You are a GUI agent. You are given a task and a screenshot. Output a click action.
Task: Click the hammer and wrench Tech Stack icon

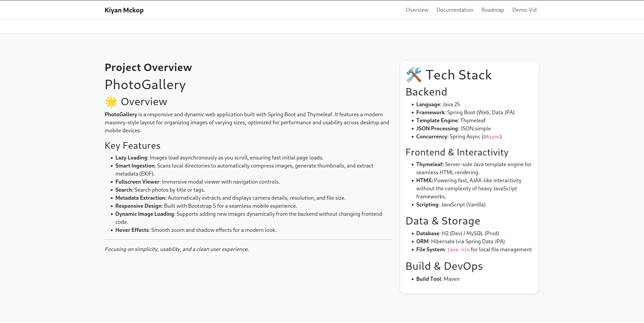pyautogui.click(x=414, y=75)
